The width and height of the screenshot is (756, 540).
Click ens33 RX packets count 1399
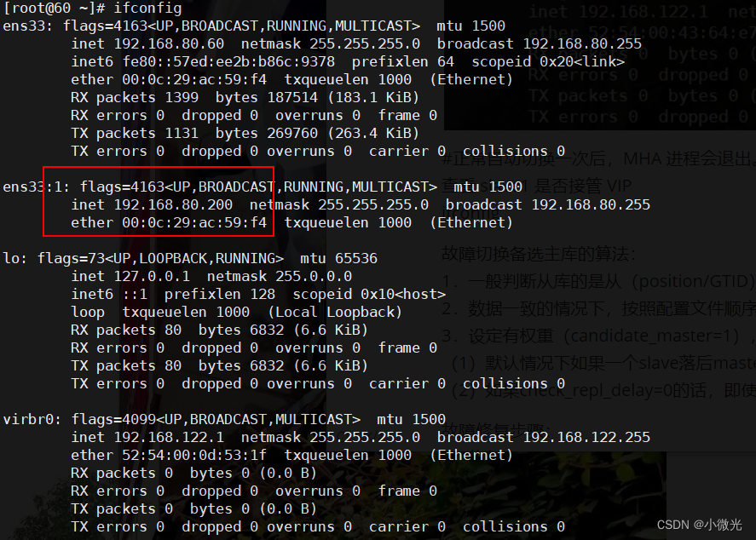182,97
